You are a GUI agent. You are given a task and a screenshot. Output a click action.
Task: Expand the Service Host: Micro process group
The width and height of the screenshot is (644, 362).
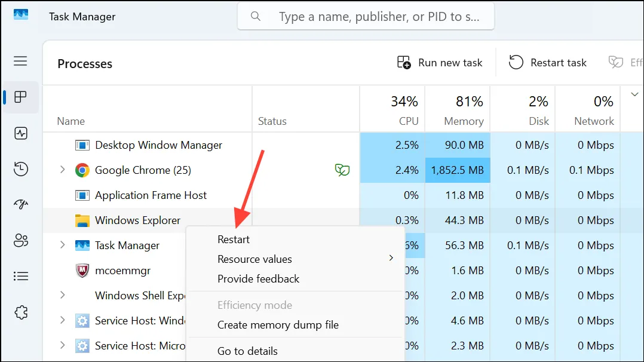(62, 345)
